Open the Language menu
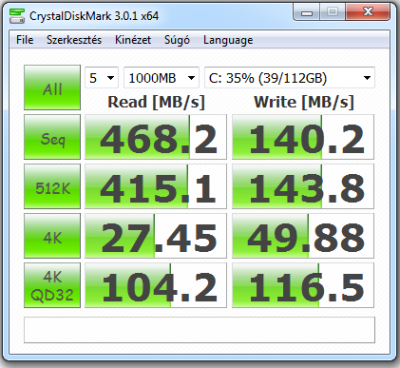Viewport: 400px width, 368px height. click(228, 40)
